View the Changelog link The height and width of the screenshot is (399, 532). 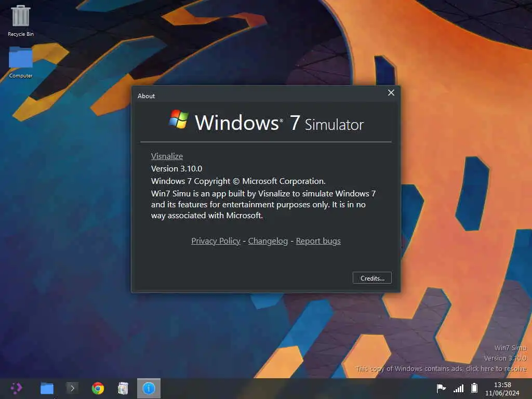click(x=268, y=241)
